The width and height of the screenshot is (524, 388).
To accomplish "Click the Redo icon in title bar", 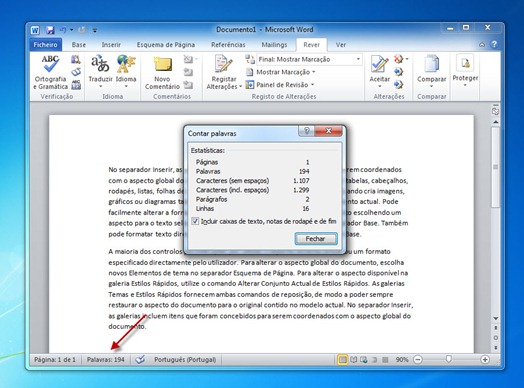I will pyautogui.click(x=82, y=30).
